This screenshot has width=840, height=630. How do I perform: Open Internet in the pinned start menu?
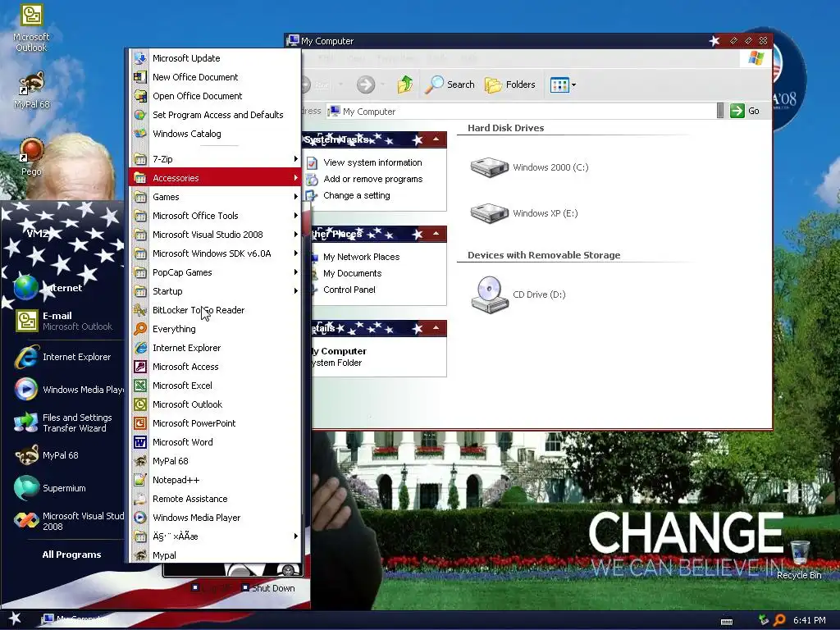(x=62, y=288)
